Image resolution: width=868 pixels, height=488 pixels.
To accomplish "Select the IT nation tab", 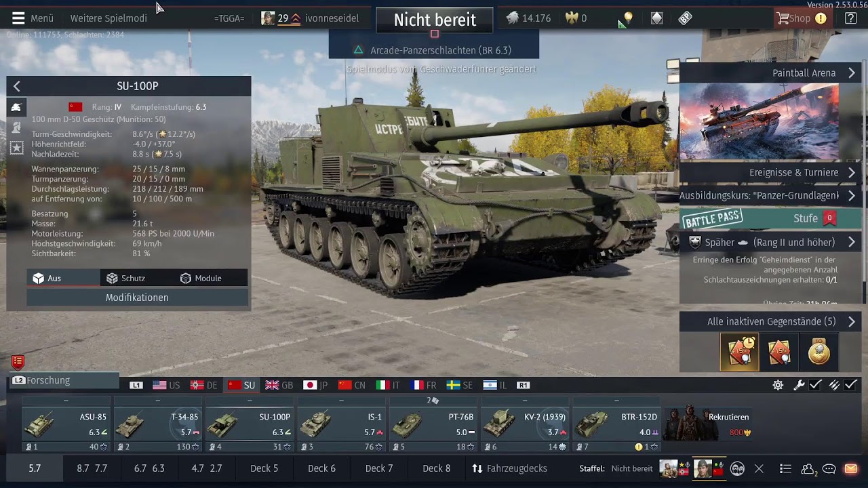I will [x=388, y=385].
